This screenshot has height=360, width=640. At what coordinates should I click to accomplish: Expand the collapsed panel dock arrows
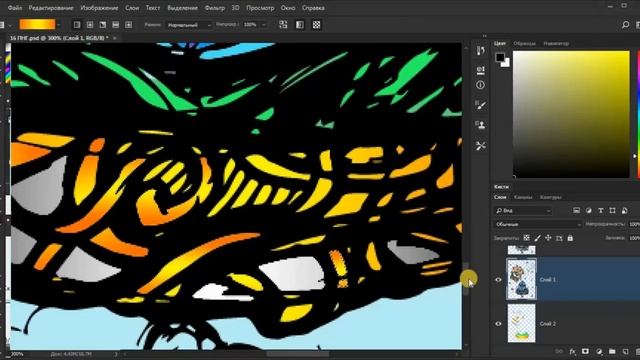[484, 36]
